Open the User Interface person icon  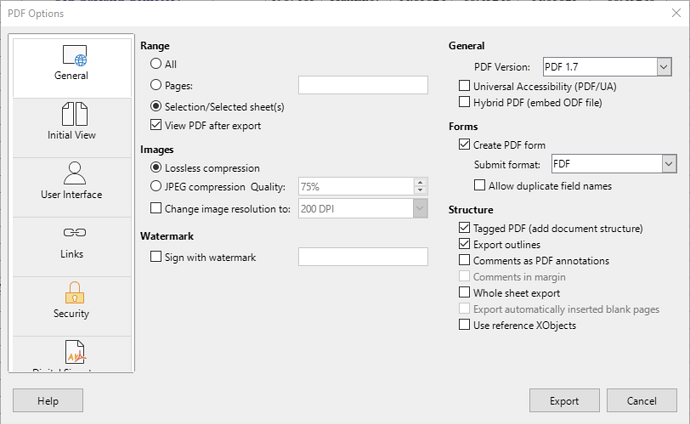click(x=75, y=173)
